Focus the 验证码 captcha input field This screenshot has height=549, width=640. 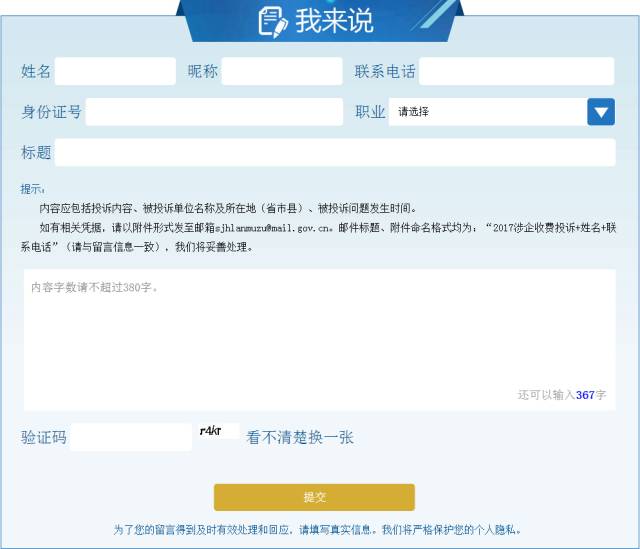coord(131,437)
